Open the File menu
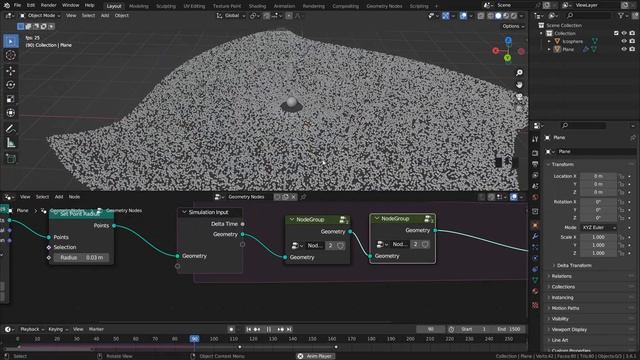Image resolution: width=640 pixels, height=360 pixels. click(x=17, y=5)
